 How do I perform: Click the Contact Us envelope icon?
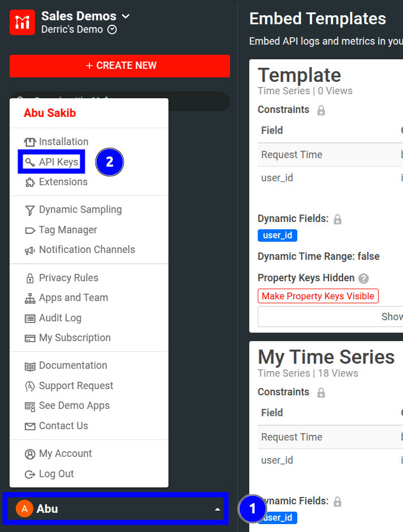29,425
